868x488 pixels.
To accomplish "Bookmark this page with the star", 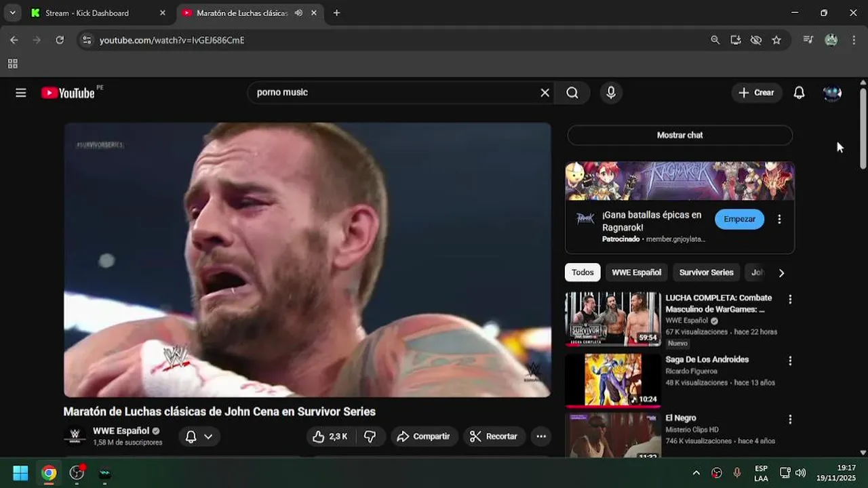I will 776,40.
